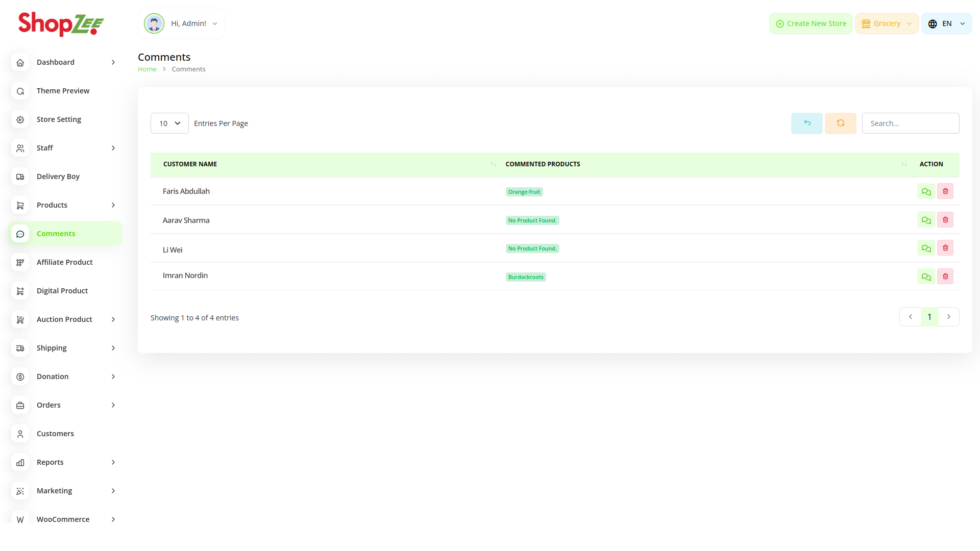
Task: Click the orange refresh icon button
Action: (840, 123)
